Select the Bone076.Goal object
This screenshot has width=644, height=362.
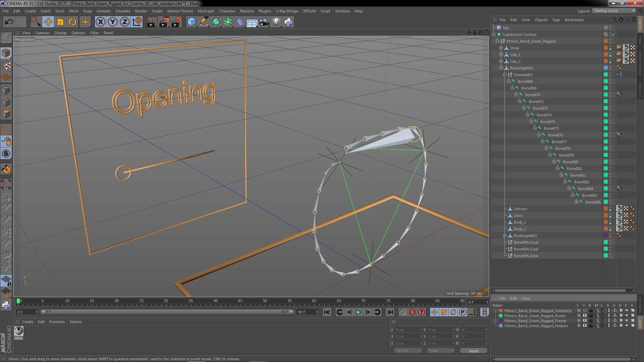pyautogui.click(x=526, y=256)
